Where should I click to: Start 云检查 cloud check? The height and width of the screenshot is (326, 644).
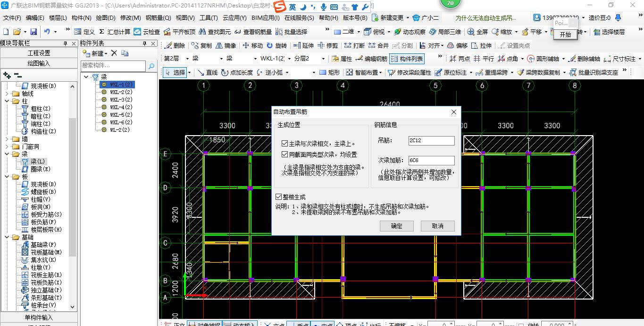click(x=147, y=32)
